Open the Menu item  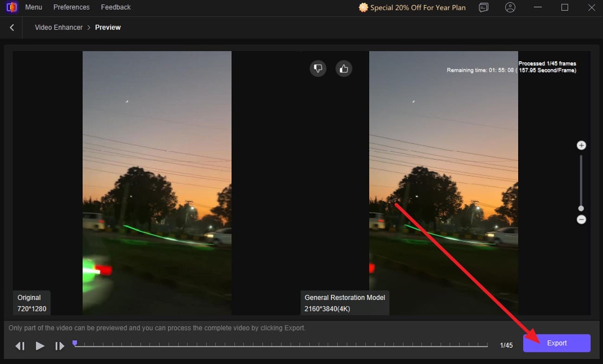[x=33, y=7]
